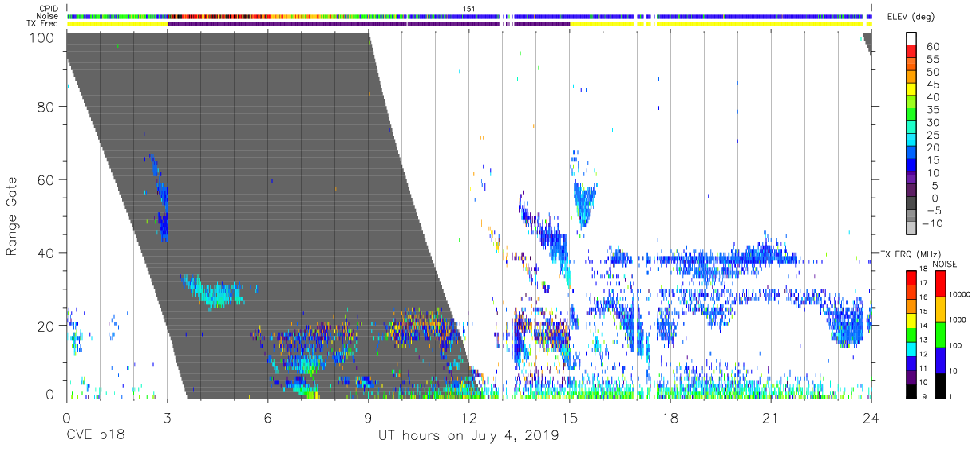Select the black segment in the TX FRQ color bar
This screenshot has width=980, height=452.
(x=912, y=391)
